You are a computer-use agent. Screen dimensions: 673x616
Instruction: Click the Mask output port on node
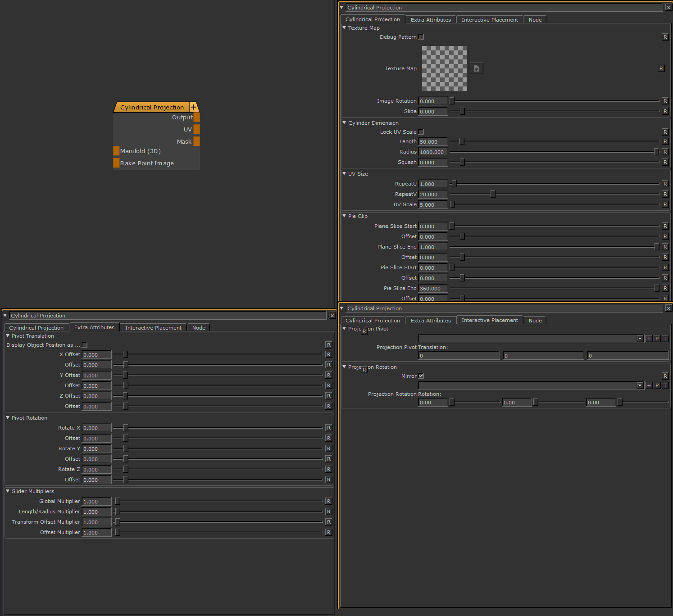click(x=196, y=141)
